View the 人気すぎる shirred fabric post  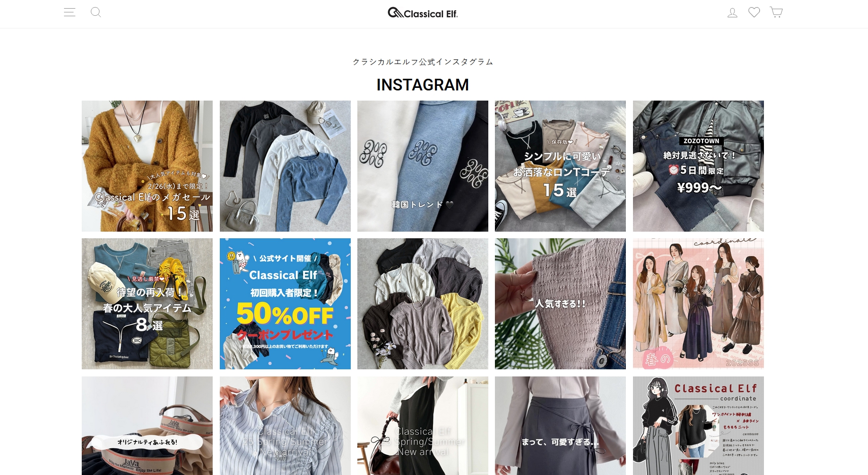560,304
